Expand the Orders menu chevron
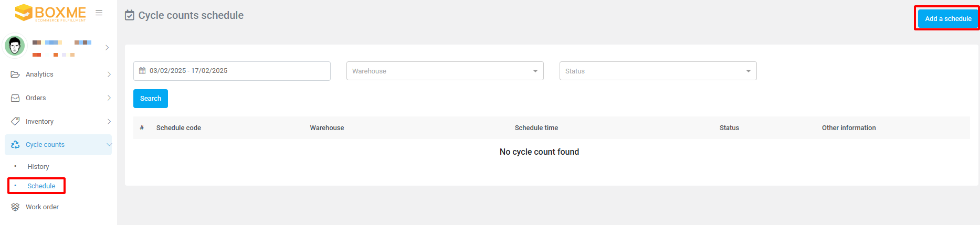This screenshot has height=225, width=980. pos(109,98)
